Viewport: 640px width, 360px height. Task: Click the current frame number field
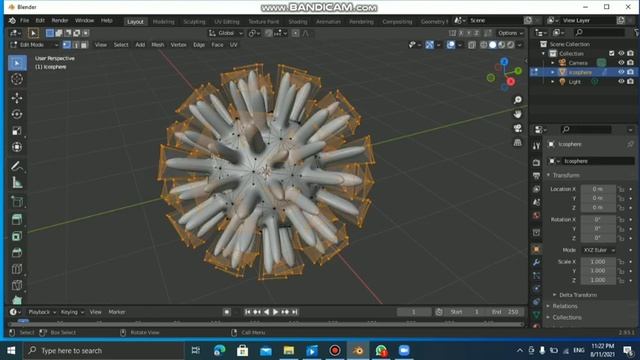click(x=414, y=312)
